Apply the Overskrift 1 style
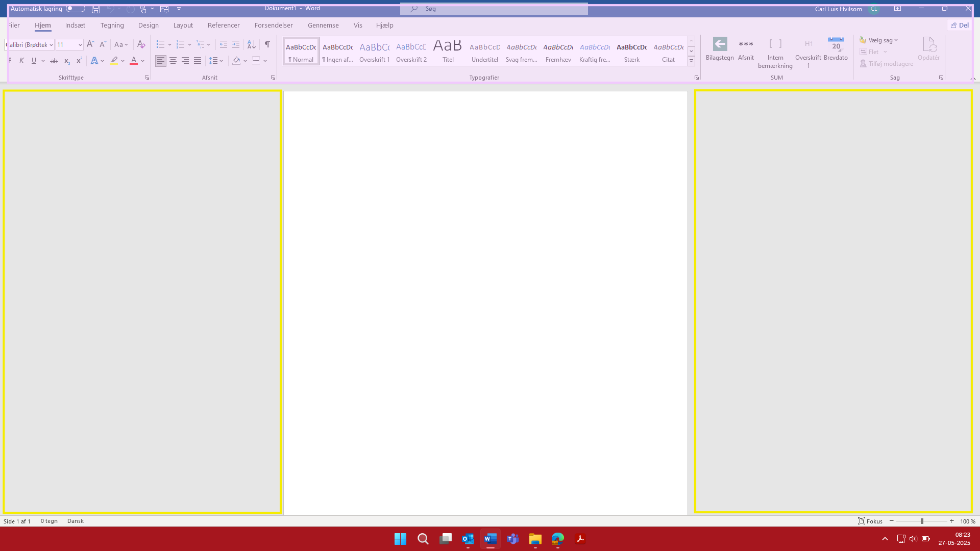Image resolution: width=980 pixels, height=551 pixels. click(x=374, y=51)
